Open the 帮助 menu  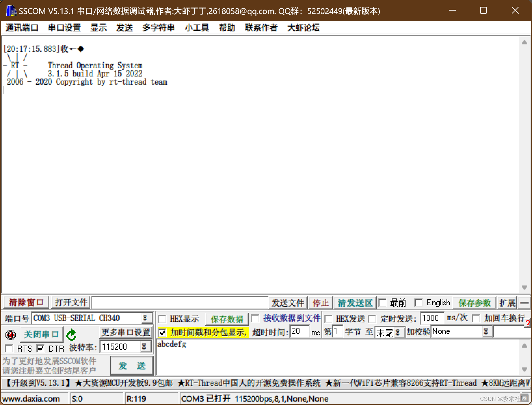[227, 28]
